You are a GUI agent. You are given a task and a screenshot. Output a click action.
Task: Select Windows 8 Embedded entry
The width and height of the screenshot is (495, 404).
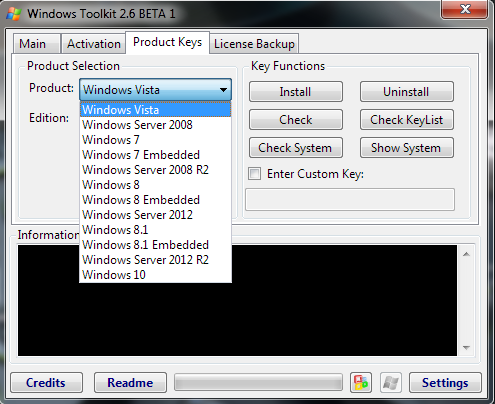click(x=155, y=200)
